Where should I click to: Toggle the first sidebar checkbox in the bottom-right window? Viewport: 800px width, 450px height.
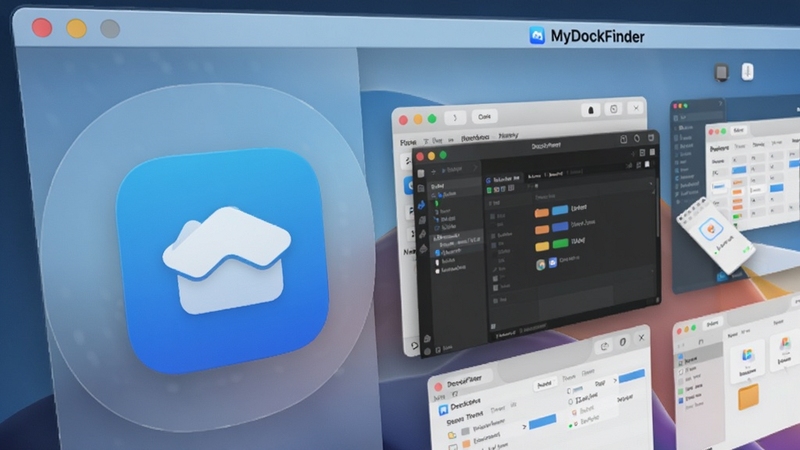680,362
